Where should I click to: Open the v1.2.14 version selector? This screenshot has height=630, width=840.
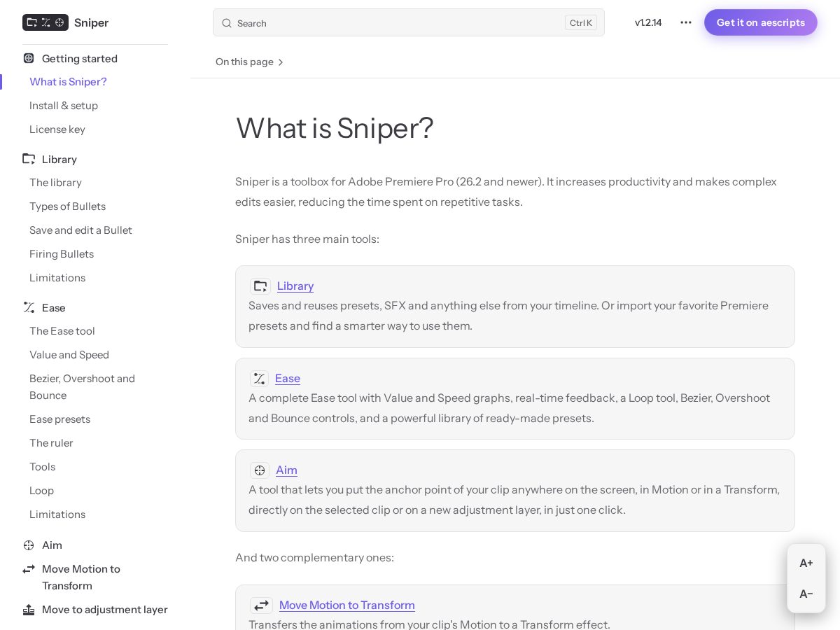point(648,22)
